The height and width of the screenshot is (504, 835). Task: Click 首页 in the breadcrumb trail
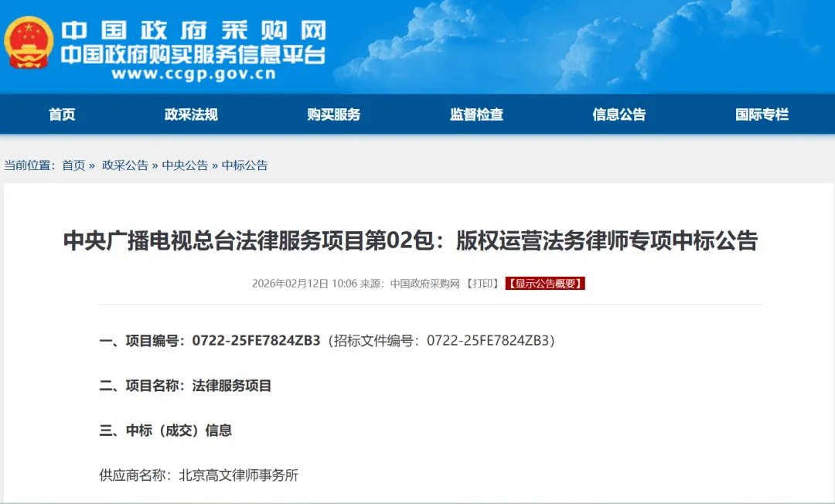[73, 165]
